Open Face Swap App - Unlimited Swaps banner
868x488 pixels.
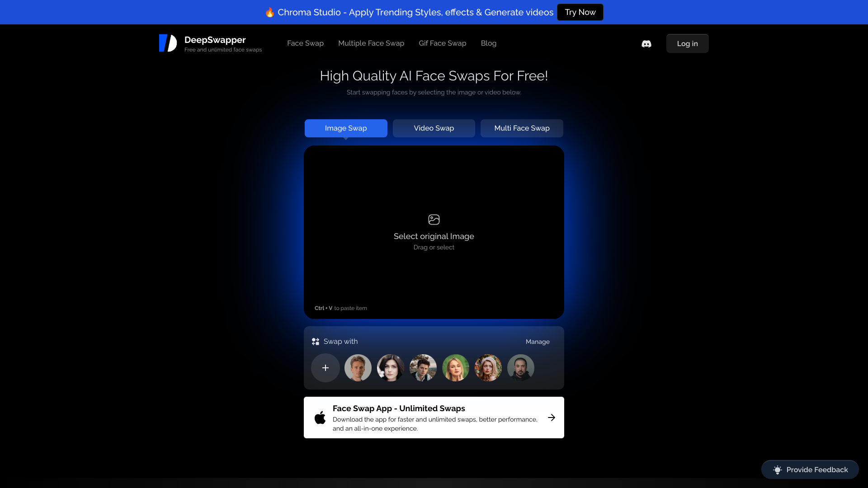point(434,418)
